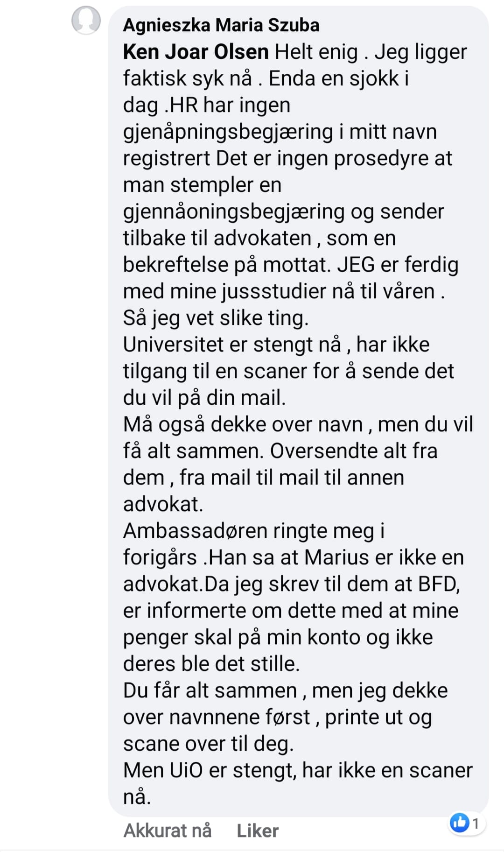The width and height of the screenshot is (504, 852).
Task: Click the word jussstudier in the comment
Action: 274,292
